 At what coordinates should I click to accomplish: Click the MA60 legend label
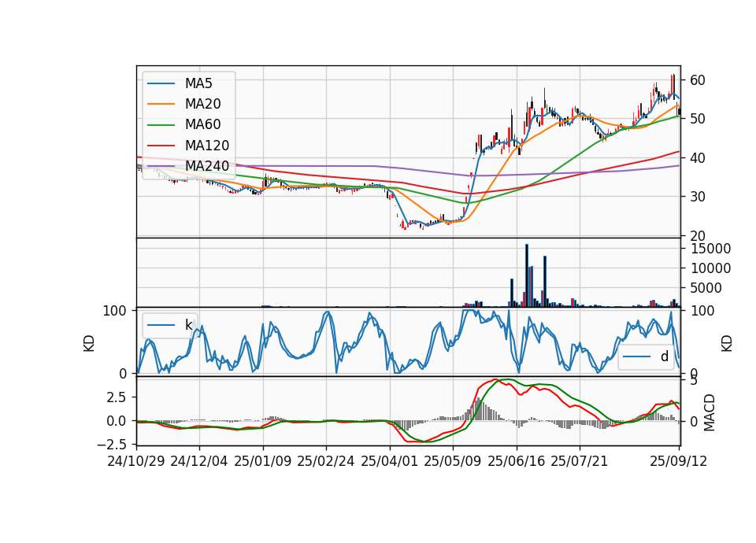(203, 124)
